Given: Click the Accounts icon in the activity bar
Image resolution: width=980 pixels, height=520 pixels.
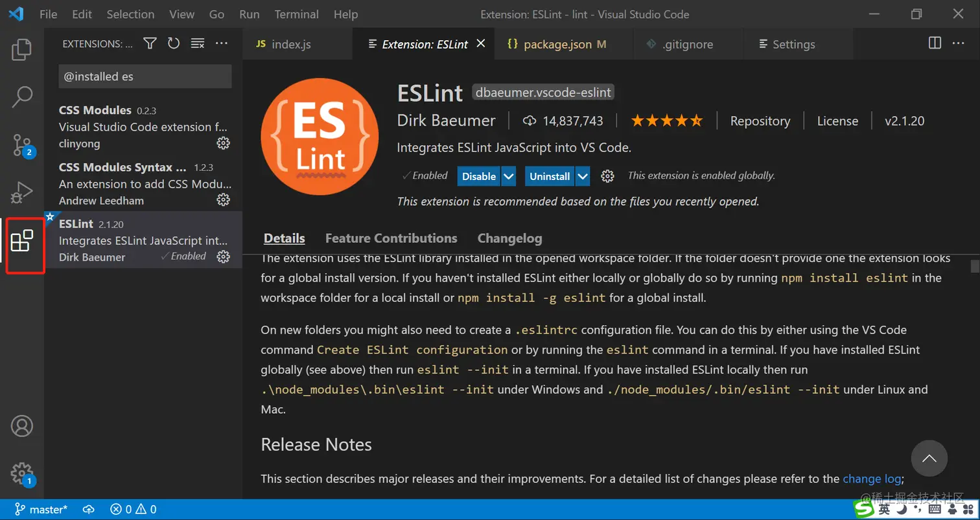Looking at the screenshot, I should (x=21, y=425).
